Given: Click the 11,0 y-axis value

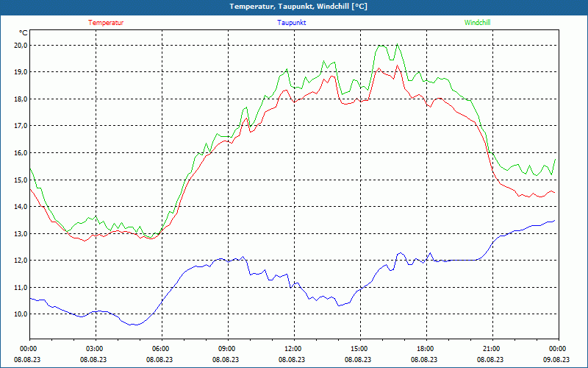Looking at the screenshot, I should pyautogui.click(x=21, y=288).
